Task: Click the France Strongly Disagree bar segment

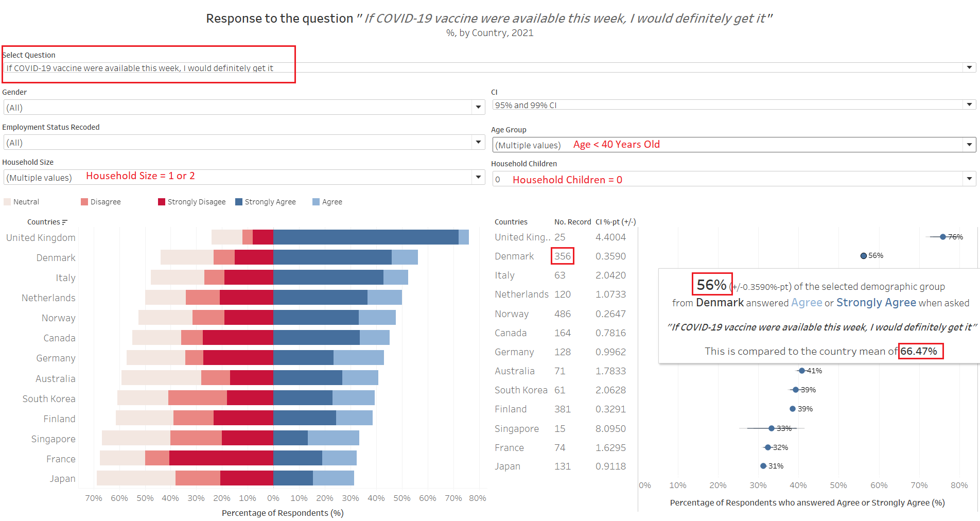Action: (x=221, y=458)
